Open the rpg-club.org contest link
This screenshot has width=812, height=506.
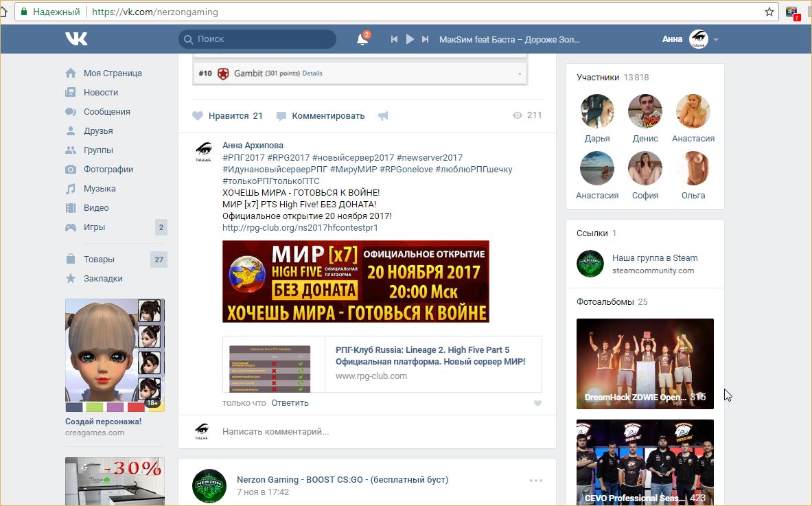coord(300,227)
